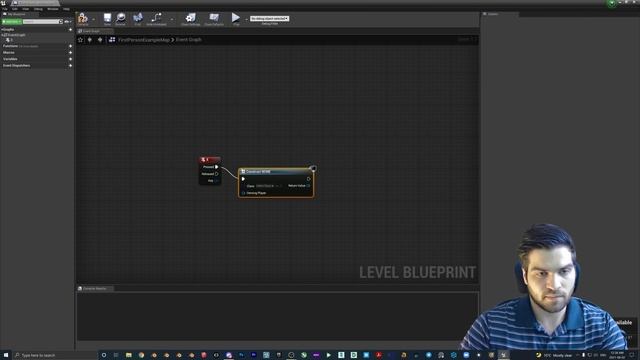Click the Save toolbar icon

pos(107,19)
